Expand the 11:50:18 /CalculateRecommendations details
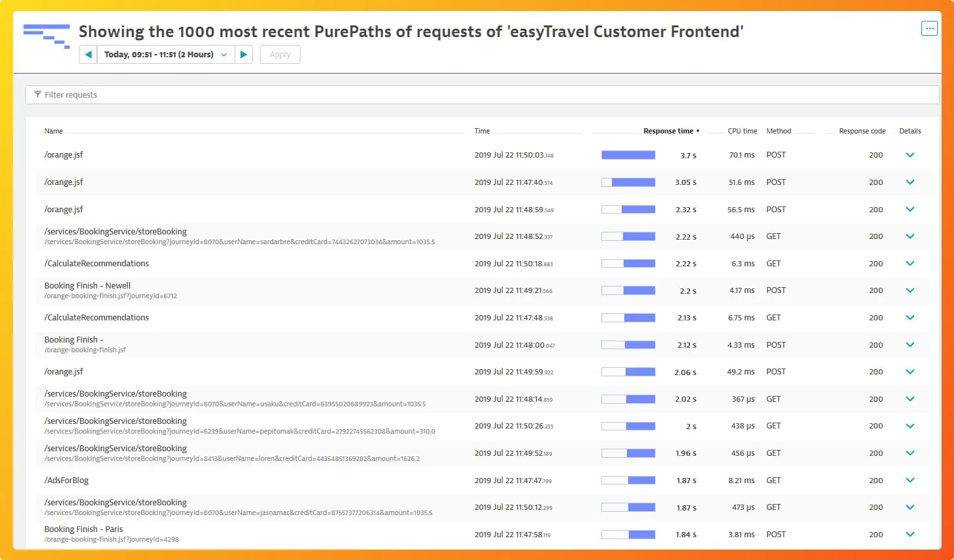 click(910, 263)
